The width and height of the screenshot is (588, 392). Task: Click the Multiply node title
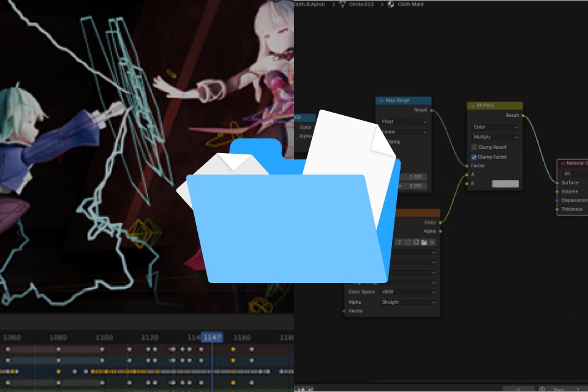point(485,105)
